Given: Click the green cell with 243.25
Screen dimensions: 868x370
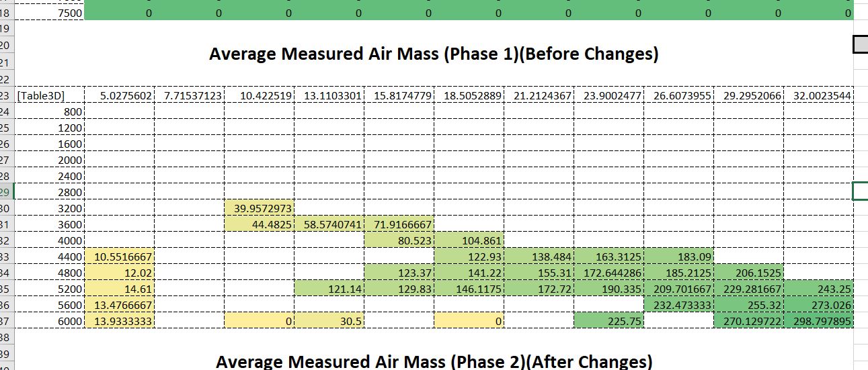Looking at the screenshot, I should click(x=818, y=289).
